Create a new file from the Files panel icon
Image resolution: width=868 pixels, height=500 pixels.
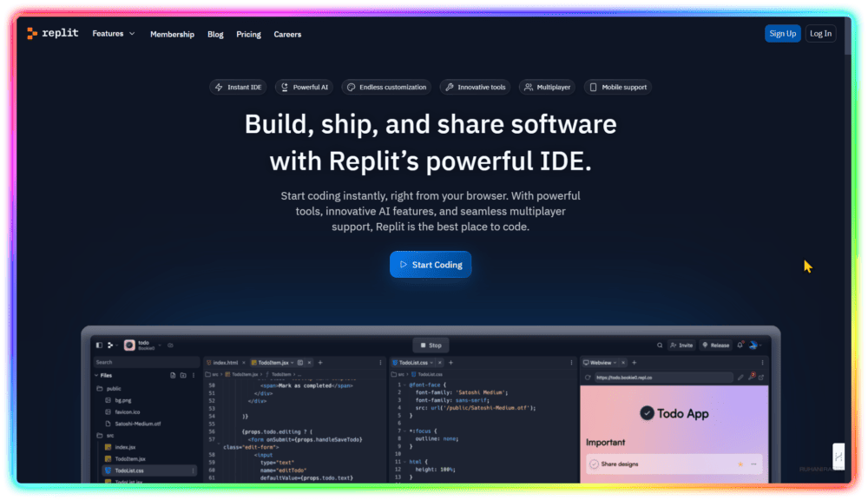tap(173, 374)
